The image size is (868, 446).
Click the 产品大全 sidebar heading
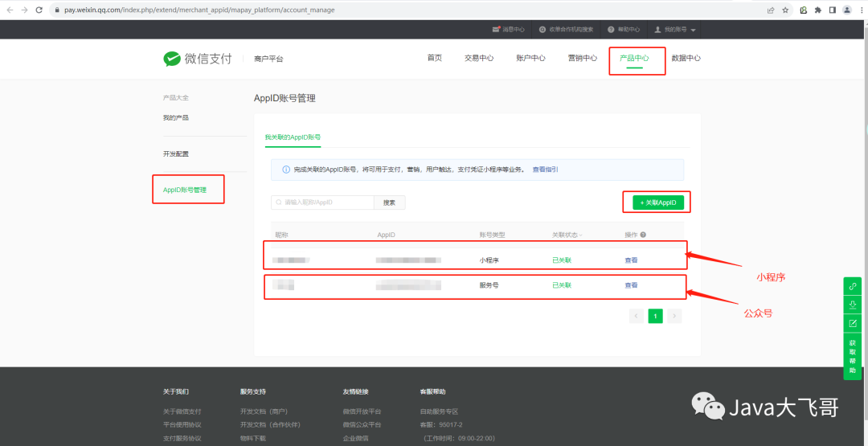(x=175, y=98)
